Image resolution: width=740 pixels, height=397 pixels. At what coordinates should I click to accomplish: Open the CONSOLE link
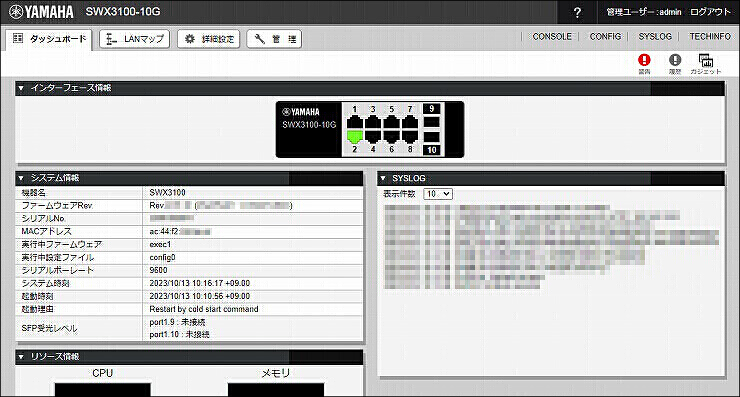[x=552, y=36]
